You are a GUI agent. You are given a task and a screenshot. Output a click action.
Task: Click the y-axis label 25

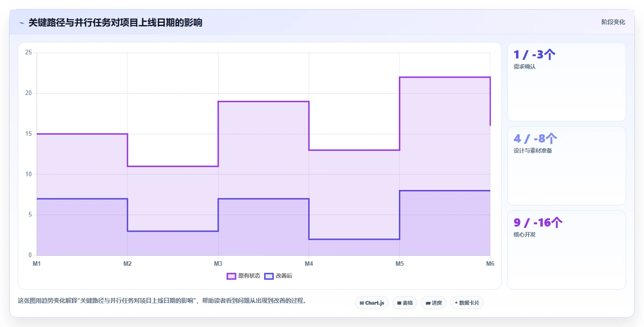pyautogui.click(x=28, y=53)
